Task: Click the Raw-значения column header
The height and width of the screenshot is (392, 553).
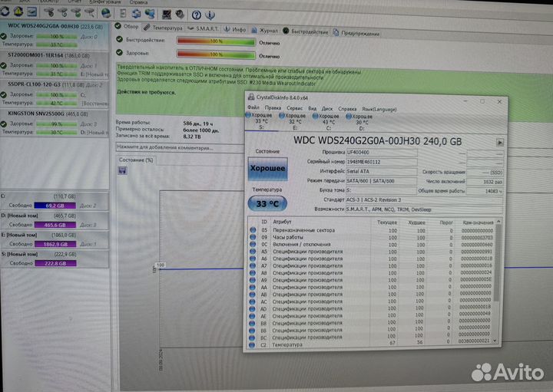Action: click(476, 222)
